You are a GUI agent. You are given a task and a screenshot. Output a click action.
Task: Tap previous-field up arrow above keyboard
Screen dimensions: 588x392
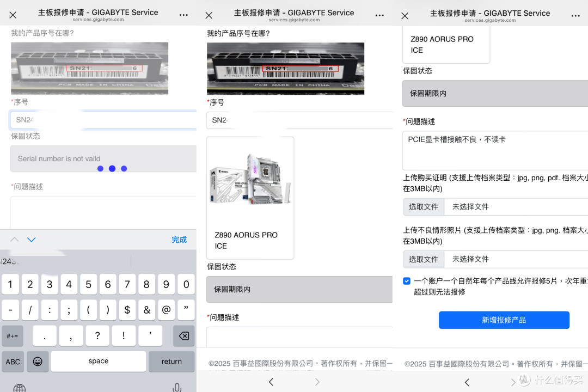(x=15, y=240)
